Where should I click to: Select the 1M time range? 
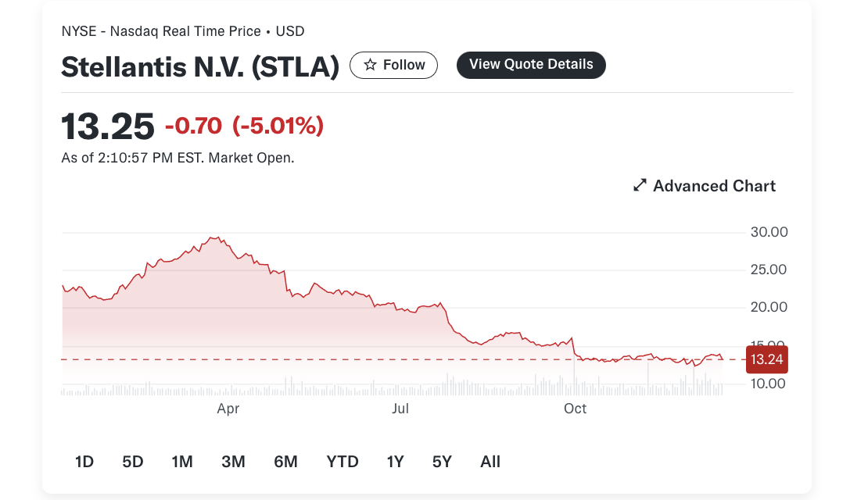pyautogui.click(x=182, y=461)
